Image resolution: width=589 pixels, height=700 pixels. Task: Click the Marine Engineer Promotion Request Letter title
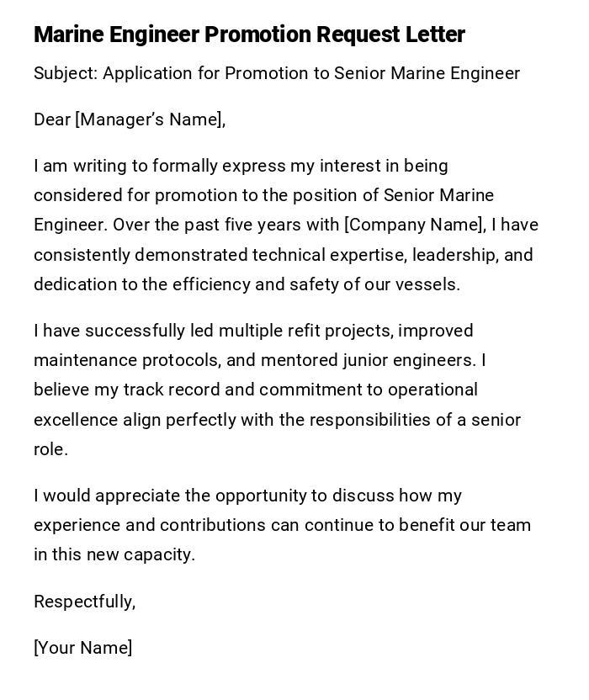click(249, 34)
